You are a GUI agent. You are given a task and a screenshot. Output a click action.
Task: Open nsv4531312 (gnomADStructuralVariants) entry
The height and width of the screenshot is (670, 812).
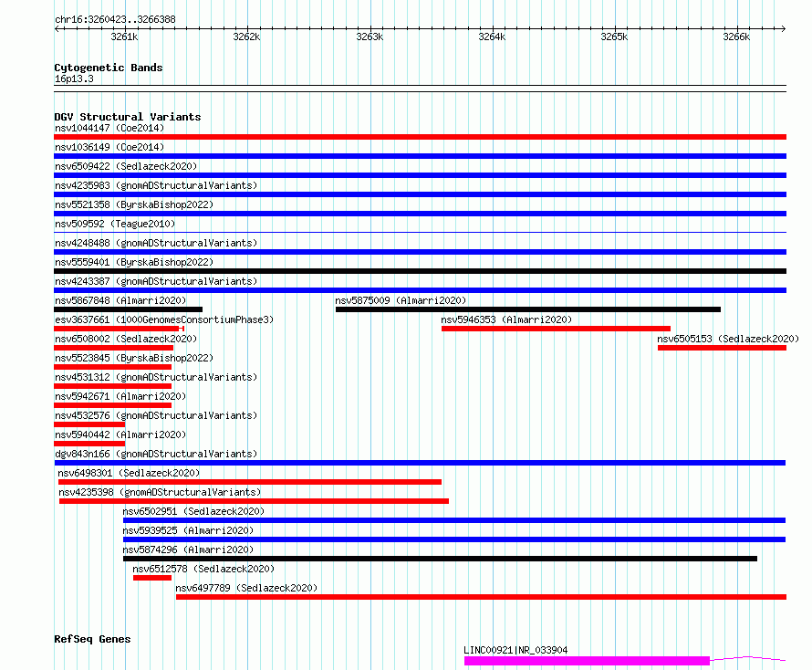(x=156, y=377)
